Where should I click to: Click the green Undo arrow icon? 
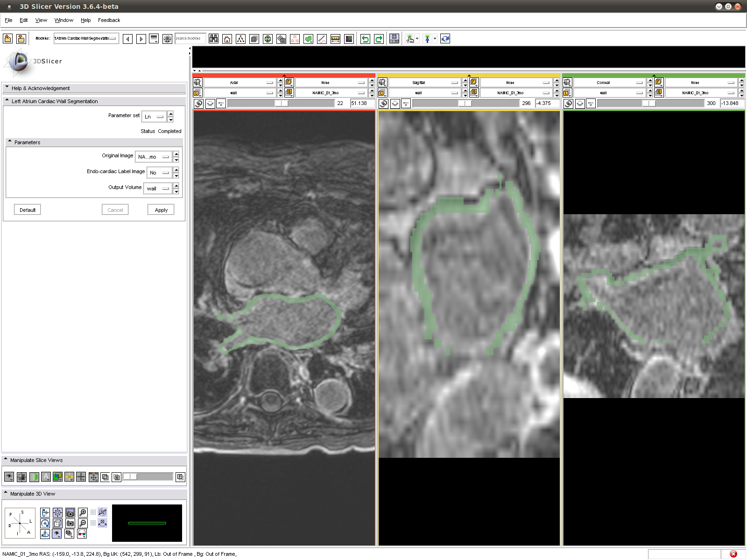click(x=365, y=39)
